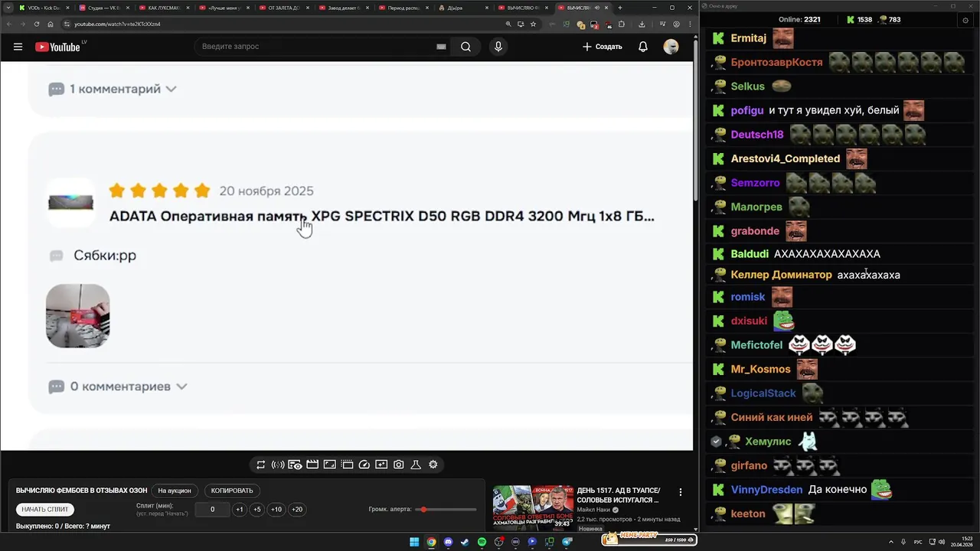
Task: Take a screenshot with the camera icon
Action: tap(399, 465)
